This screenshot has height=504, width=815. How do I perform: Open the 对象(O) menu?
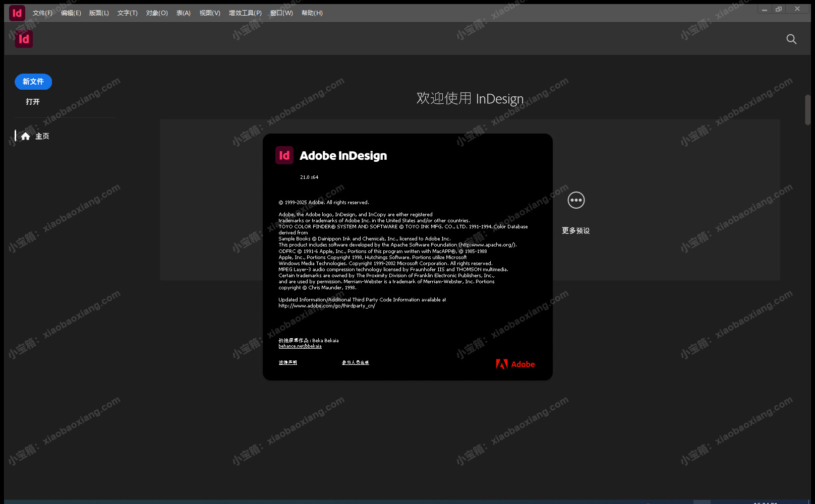point(157,13)
